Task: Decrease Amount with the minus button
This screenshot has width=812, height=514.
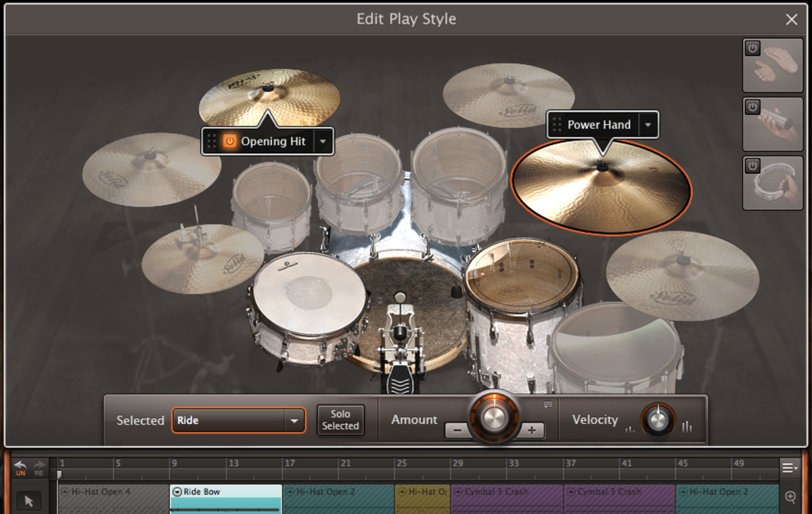Action: (x=457, y=430)
